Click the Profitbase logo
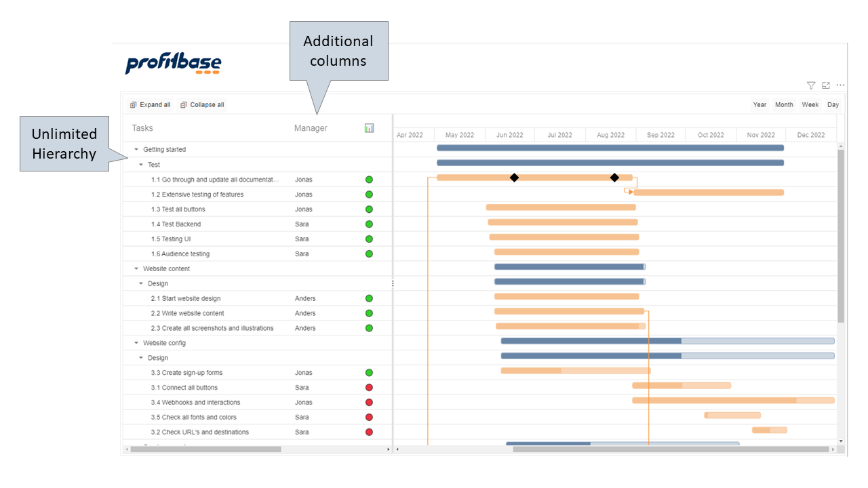Image resolution: width=868 pixels, height=488 pixels. coord(174,64)
